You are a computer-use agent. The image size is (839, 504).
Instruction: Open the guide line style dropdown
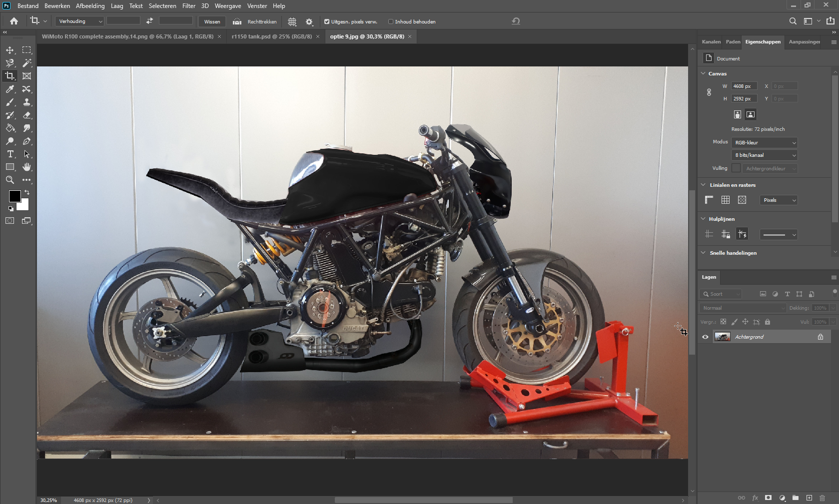point(779,234)
